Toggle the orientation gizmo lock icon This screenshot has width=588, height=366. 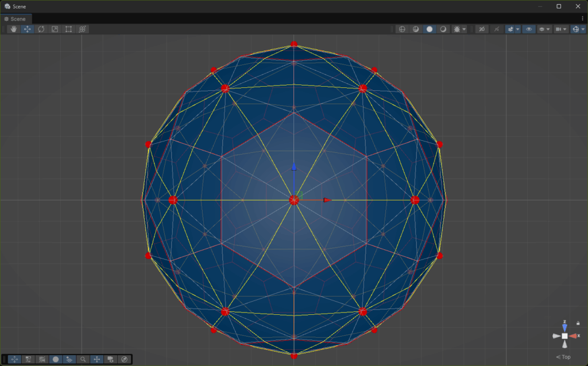pyautogui.click(x=578, y=323)
